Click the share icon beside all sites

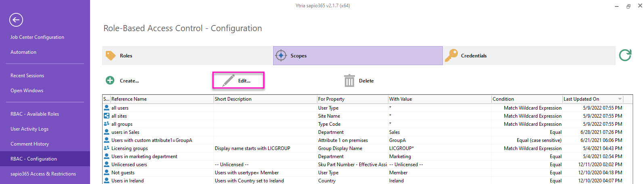pos(107,116)
